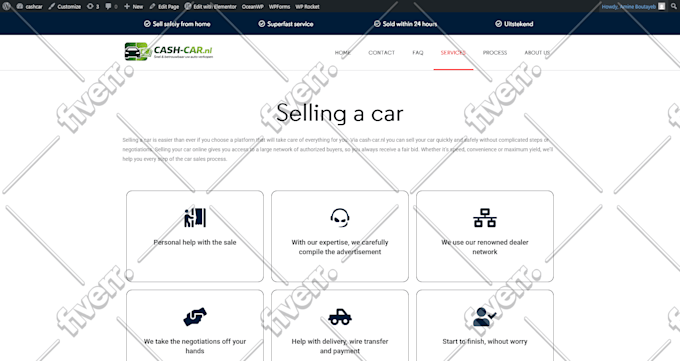
Task: Open the WordPress logo menu
Action: [x=7, y=7]
